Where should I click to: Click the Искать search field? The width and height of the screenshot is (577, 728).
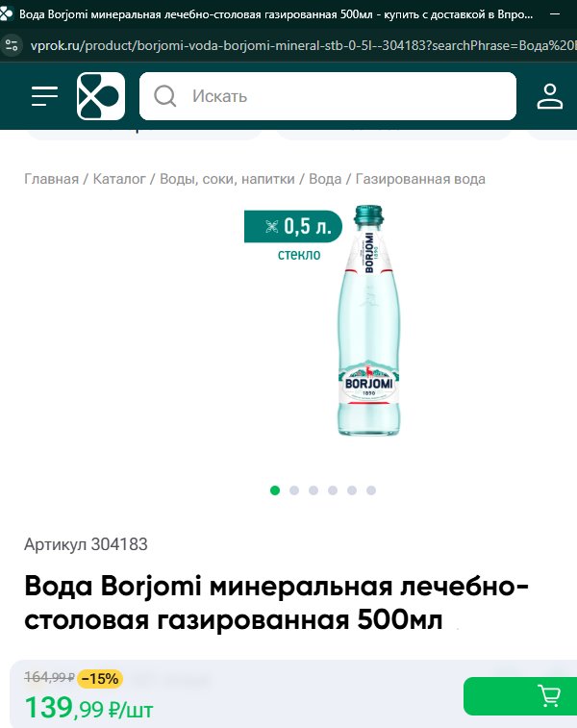tap(328, 96)
